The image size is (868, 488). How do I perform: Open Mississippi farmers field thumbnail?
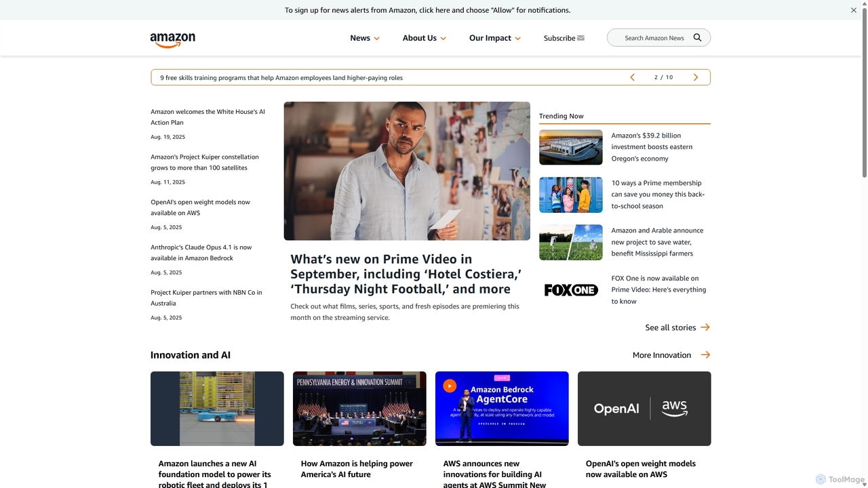point(571,242)
